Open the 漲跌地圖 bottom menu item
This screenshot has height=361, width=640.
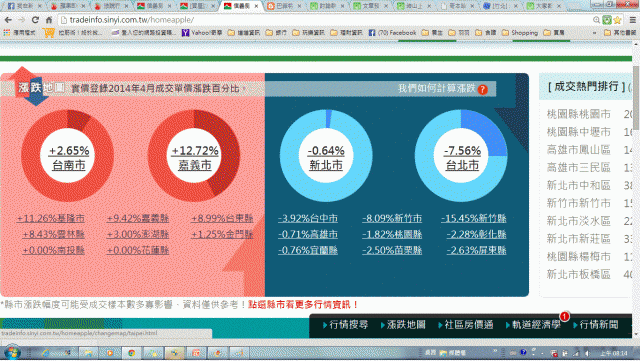pos(403,325)
